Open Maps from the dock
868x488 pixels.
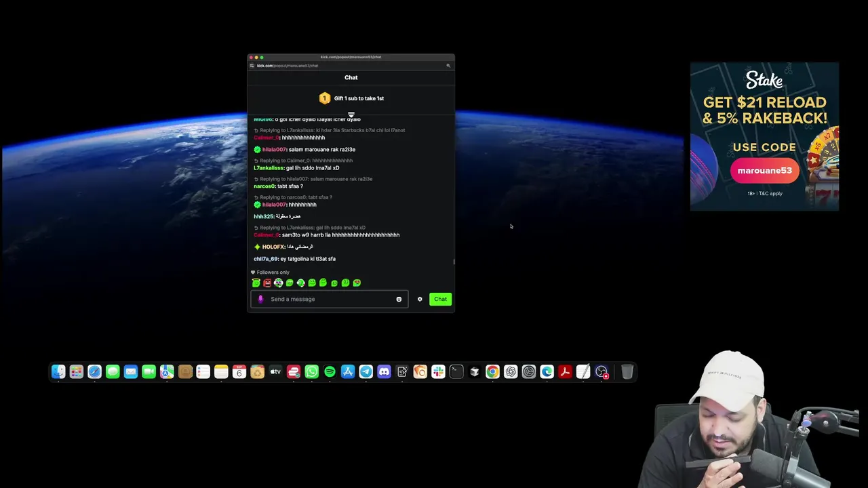coord(167,371)
